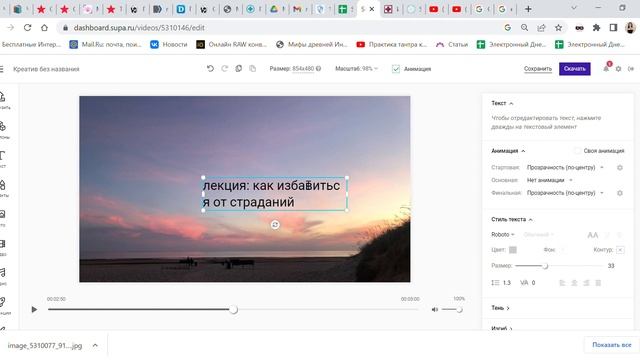This screenshot has width=640, height=360.
Task: Click the letter spacing VA icon
Action: point(524,282)
